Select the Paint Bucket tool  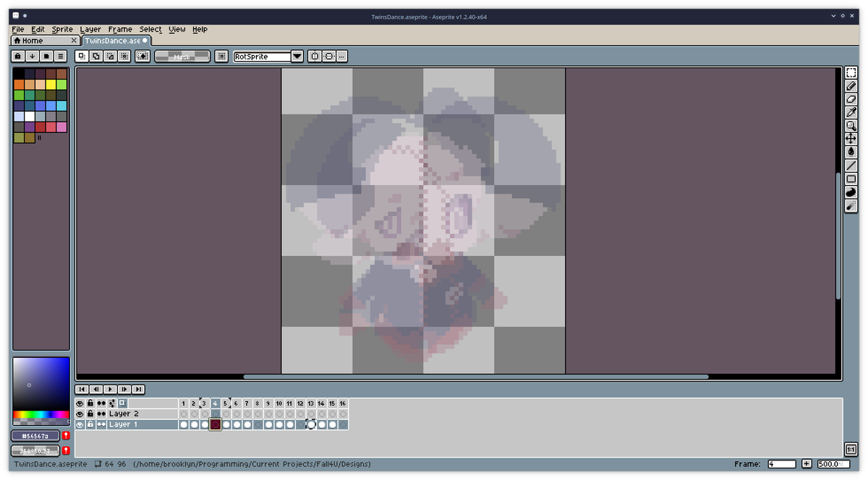coord(851,152)
